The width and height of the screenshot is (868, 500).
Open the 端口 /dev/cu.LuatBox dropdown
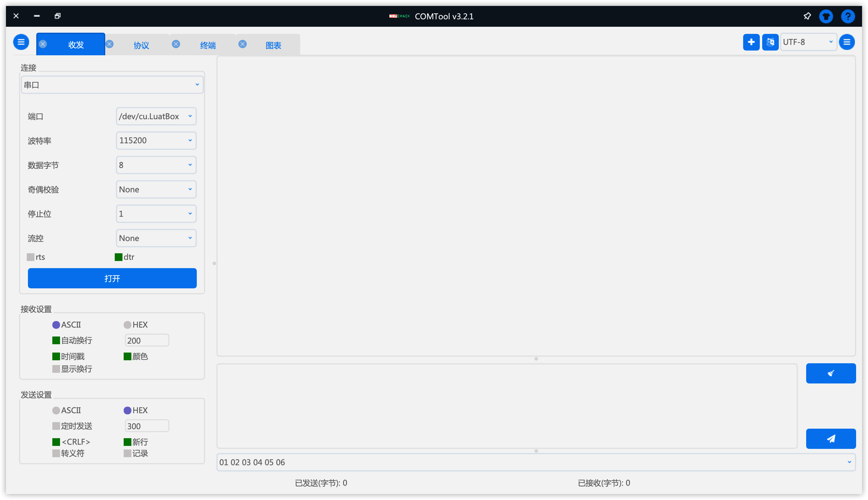pos(156,116)
